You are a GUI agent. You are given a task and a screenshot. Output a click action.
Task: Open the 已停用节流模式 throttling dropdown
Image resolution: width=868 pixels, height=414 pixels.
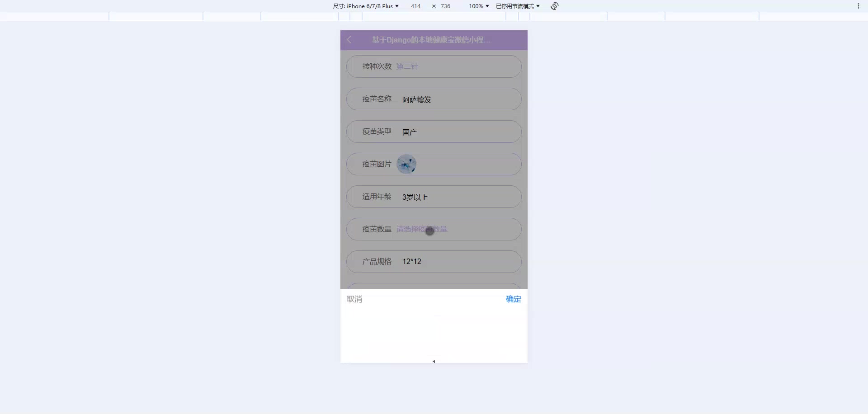pyautogui.click(x=516, y=6)
